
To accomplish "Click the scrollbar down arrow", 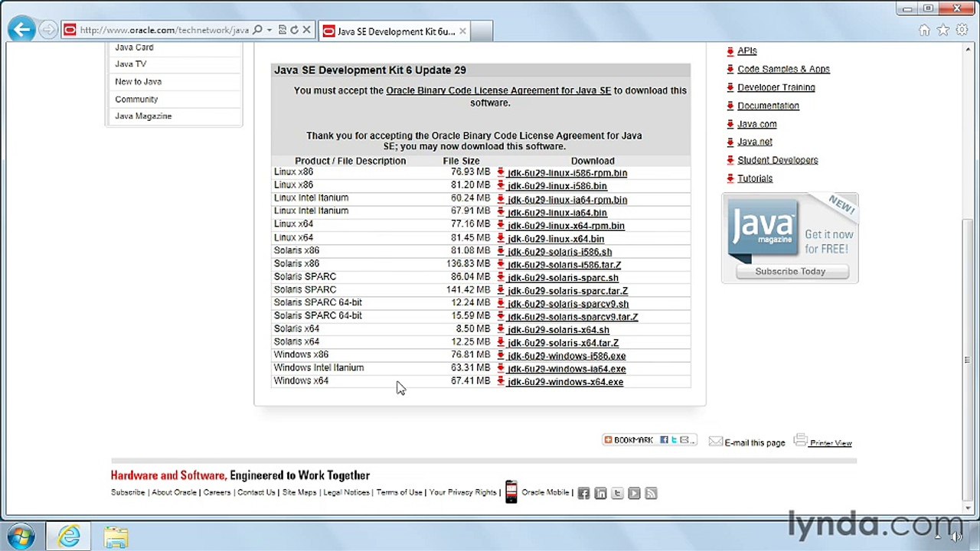I will click(x=967, y=507).
